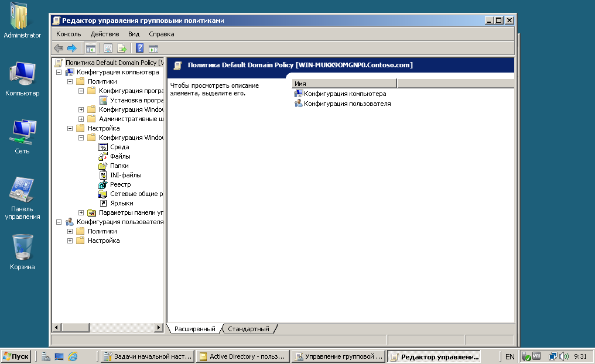
Task: Open the Справка menu
Action: click(x=161, y=34)
